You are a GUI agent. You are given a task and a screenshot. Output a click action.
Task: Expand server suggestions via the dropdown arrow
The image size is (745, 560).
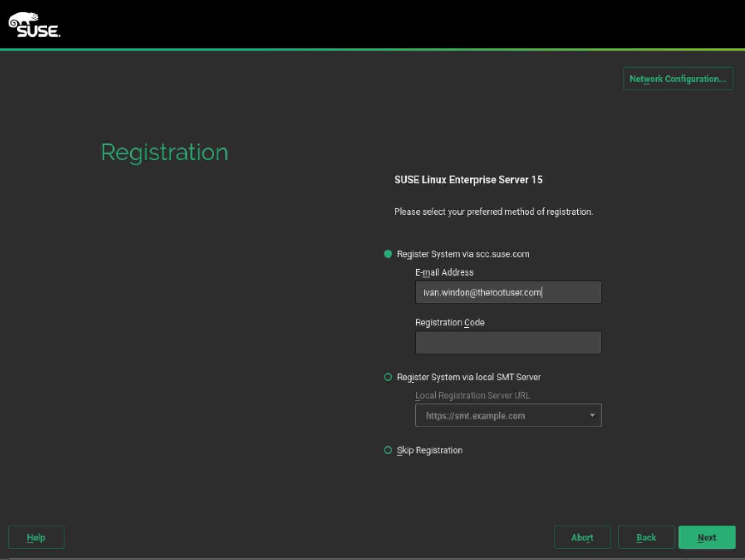(x=592, y=415)
